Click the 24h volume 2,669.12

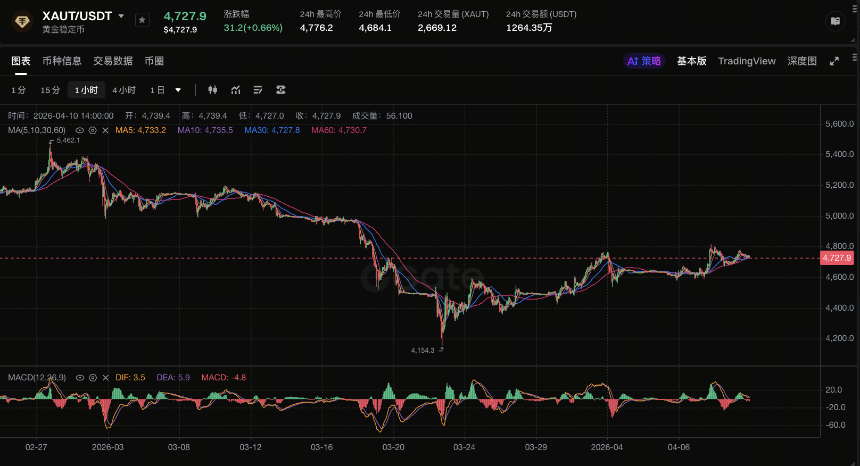tap(437, 27)
